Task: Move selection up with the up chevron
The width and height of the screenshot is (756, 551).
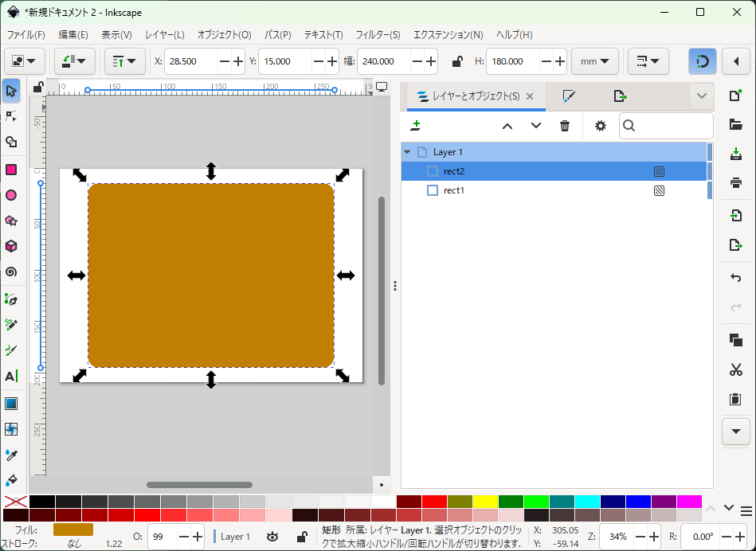Action: 507,126
